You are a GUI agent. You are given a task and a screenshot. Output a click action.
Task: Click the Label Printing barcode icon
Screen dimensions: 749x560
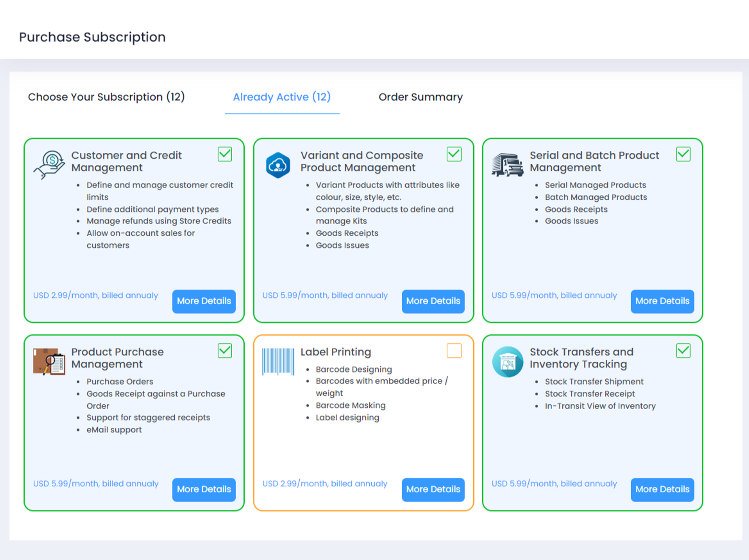[278, 362]
